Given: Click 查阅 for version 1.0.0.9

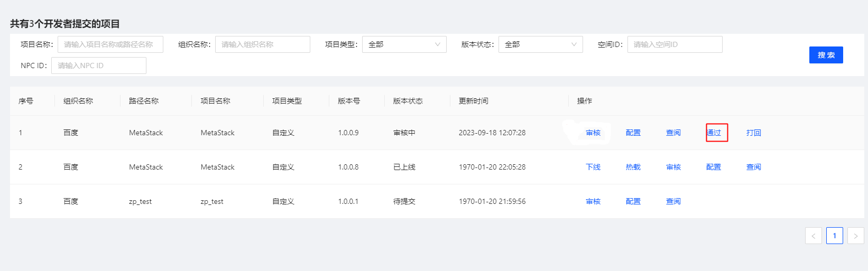Looking at the screenshot, I should pyautogui.click(x=673, y=133).
